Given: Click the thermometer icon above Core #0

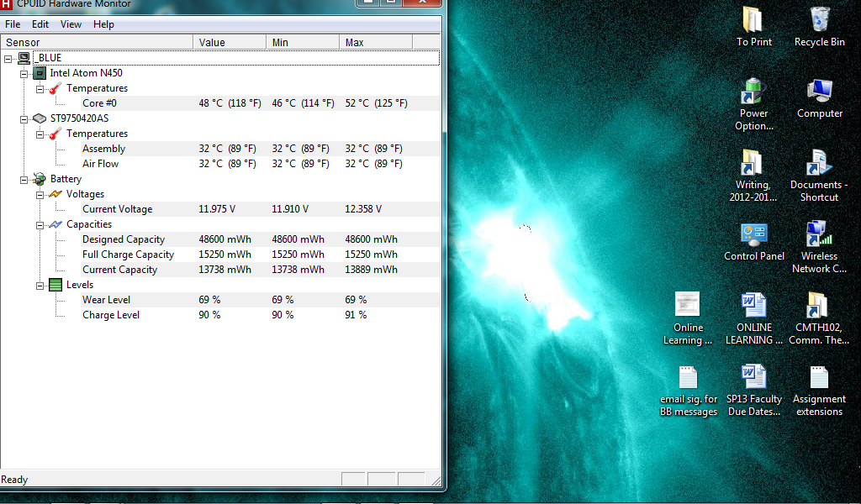Looking at the screenshot, I should (x=55, y=88).
